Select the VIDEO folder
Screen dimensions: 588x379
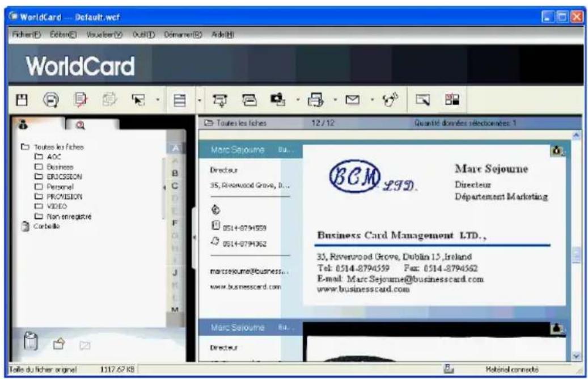coord(50,207)
